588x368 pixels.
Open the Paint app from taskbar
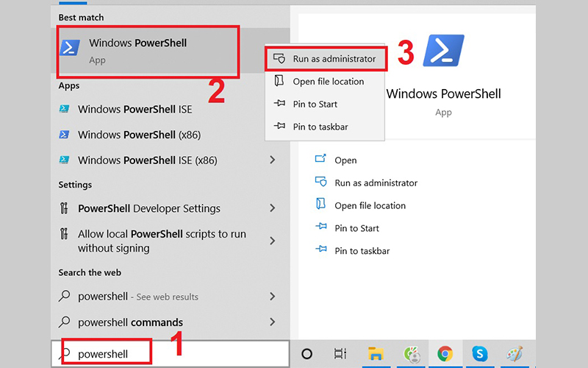click(514, 354)
